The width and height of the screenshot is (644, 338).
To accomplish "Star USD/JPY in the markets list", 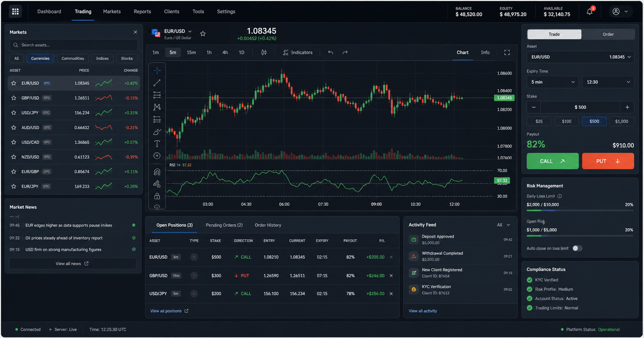I will tap(14, 113).
